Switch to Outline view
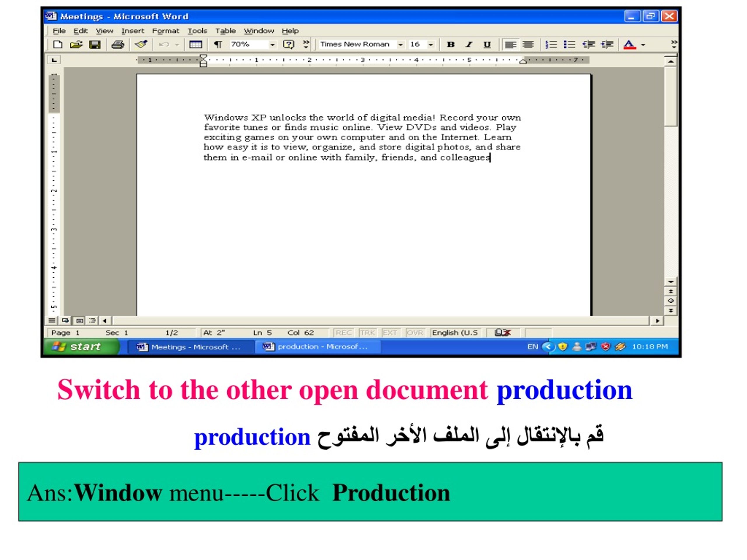The width and height of the screenshot is (747, 560). 92,320
